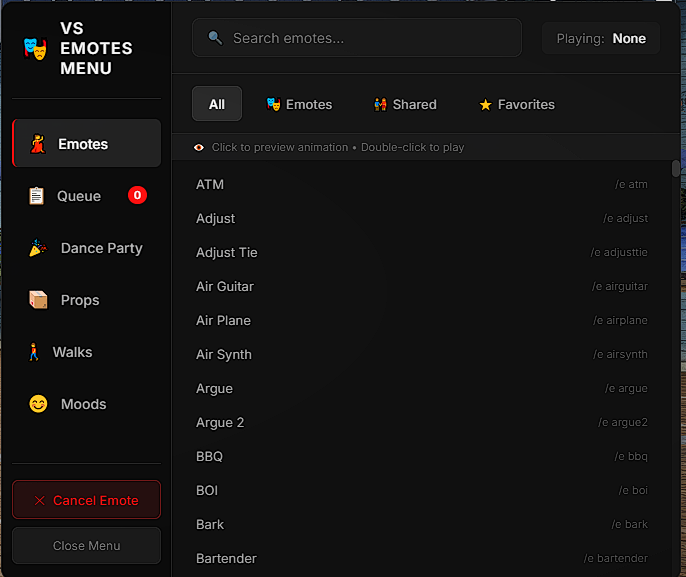Viewport: 686px width, 577px height.
Task: Click the magnifying glass search icon
Action: coord(215,38)
